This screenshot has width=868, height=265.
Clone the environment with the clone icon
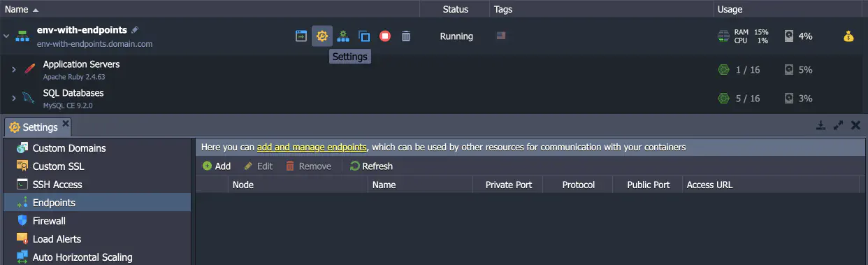pos(364,36)
